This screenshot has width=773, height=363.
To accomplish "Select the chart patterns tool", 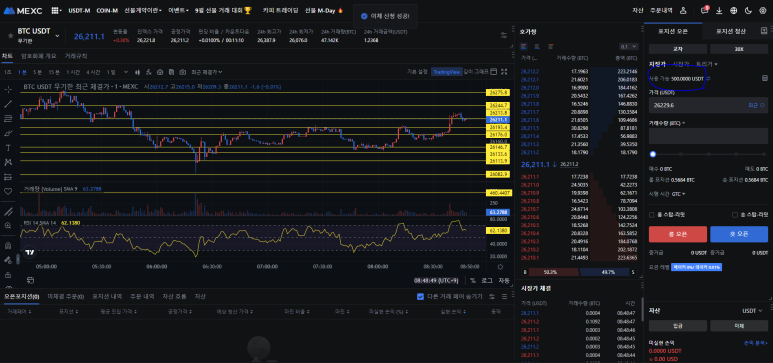I will click(x=8, y=162).
